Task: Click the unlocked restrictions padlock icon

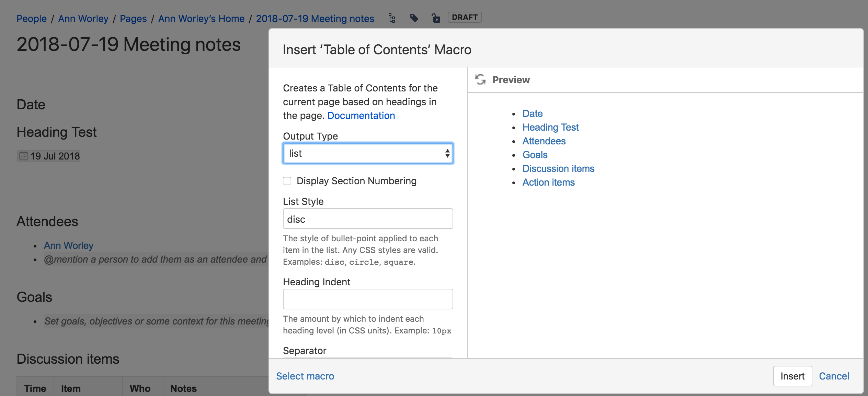Action: (436, 18)
